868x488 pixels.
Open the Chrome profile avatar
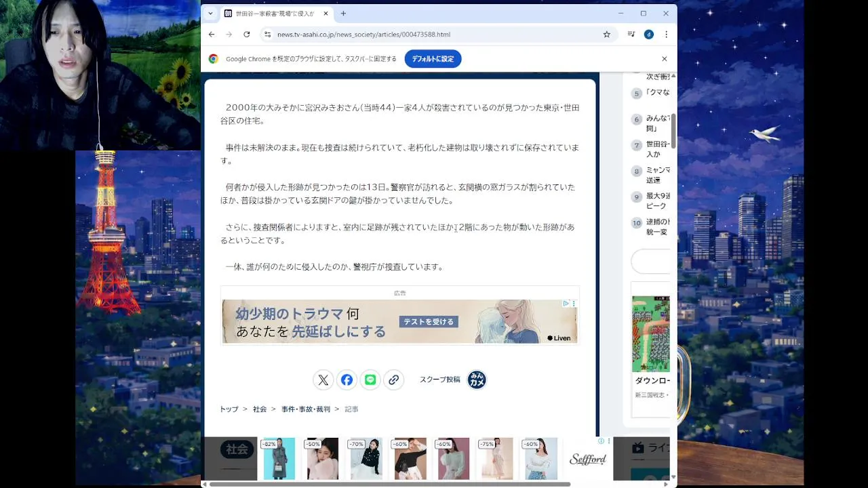tap(649, 34)
